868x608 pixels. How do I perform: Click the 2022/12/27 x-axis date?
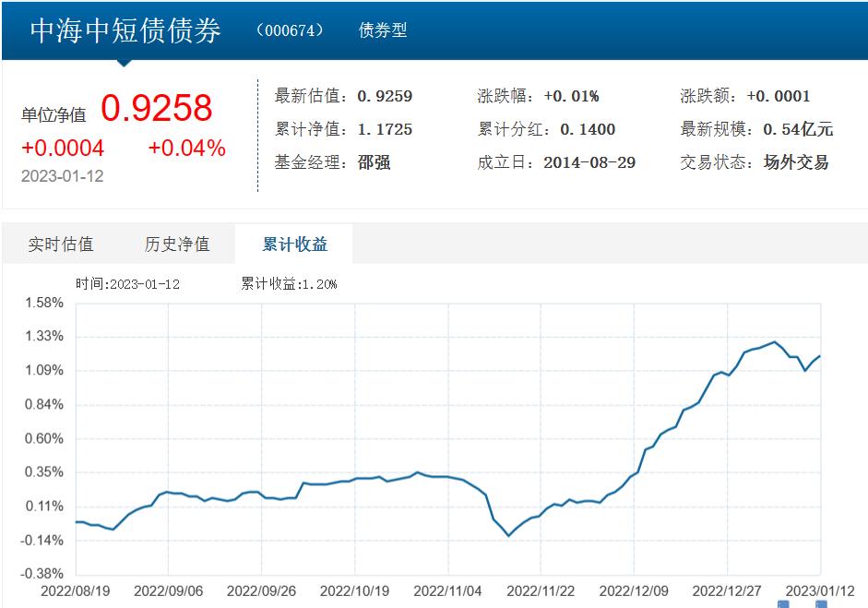click(x=727, y=590)
